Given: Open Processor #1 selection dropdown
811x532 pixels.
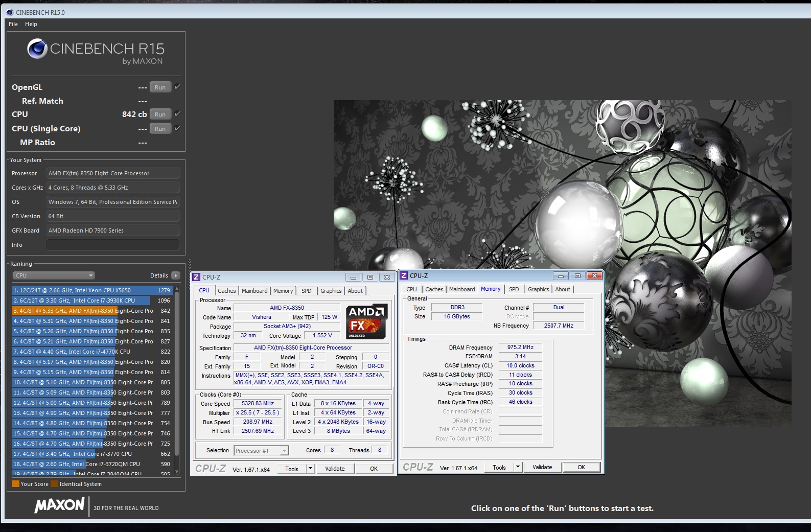Looking at the screenshot, I should [261, 451].
